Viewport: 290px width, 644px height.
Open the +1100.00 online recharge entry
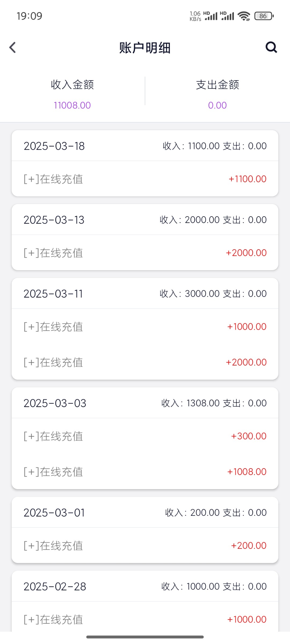(145, 179)
